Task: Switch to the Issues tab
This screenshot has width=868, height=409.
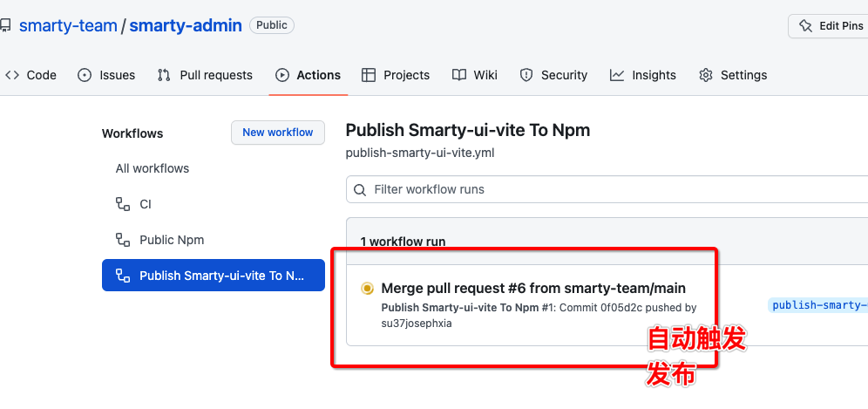Action: [x=106, y=75]
